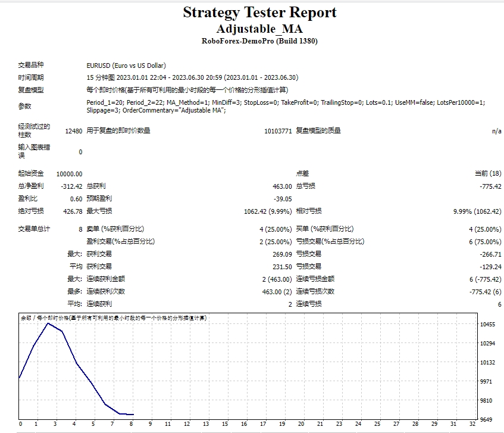Click the modelling quality value "n/a"
Viewport: 504px width, 433px height.
pos(497,131)
